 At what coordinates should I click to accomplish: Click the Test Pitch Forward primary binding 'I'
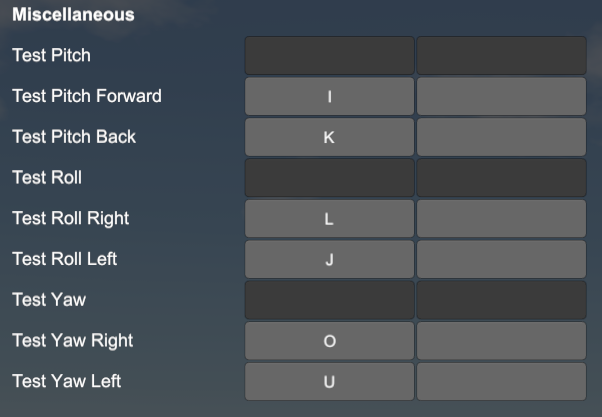point(329,96)
